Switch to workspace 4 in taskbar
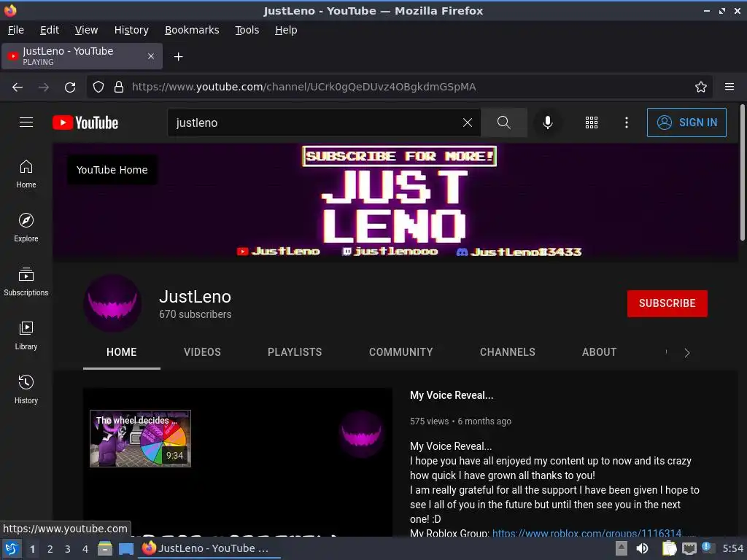 (x=85, y=549)
